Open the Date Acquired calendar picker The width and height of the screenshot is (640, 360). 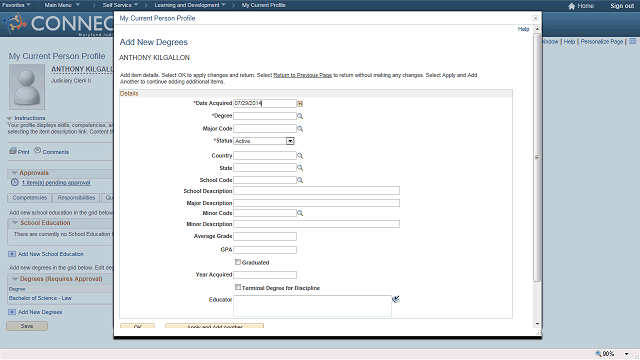click(300, 104)
